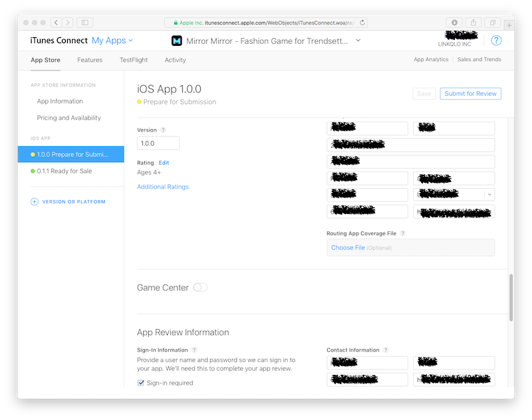This screenshot has height=420, width=532.
Task: Go back with the Safari back arrow
Action: click(57, 23)
